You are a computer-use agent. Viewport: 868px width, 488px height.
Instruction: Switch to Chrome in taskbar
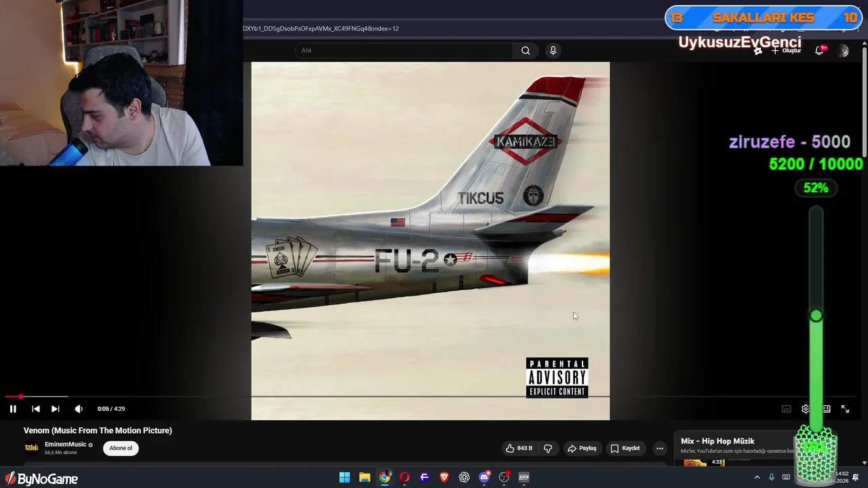pos(384,477)
